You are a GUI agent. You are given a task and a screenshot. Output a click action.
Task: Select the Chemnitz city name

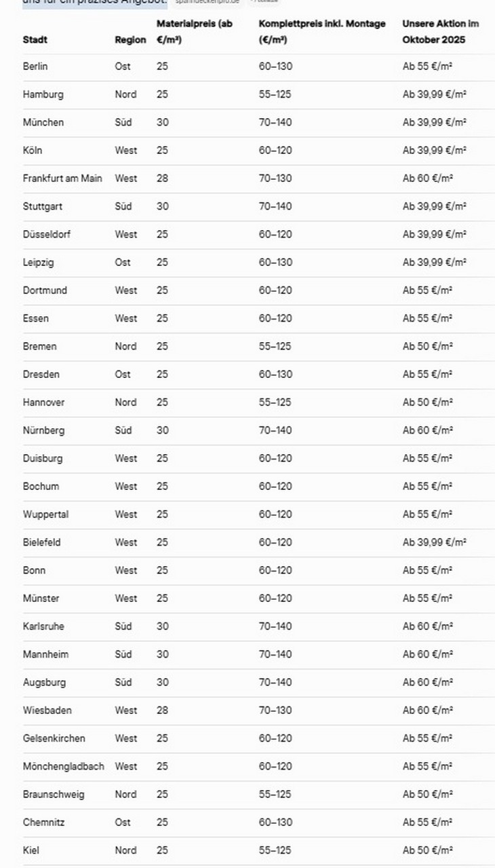pyautogui.click(x=44, y=822)
